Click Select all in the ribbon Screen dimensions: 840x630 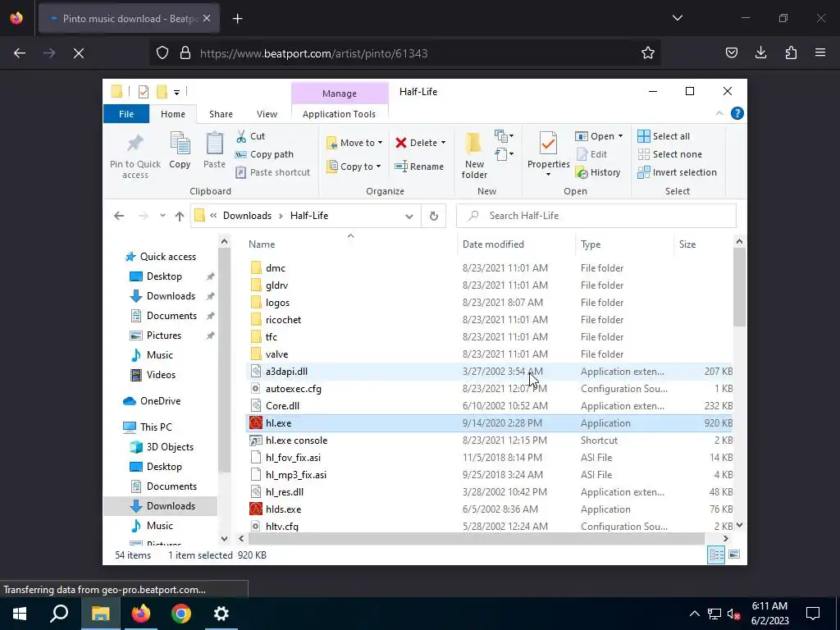(663, 136)
